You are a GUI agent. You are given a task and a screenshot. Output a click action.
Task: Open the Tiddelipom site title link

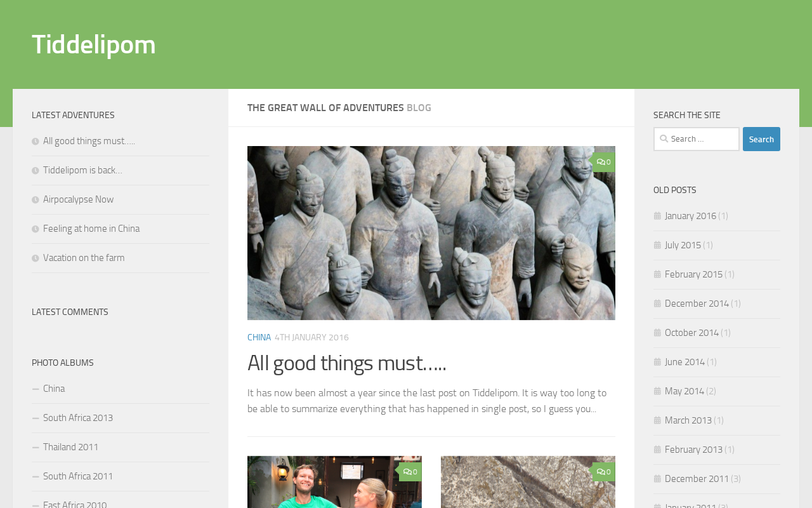coord(94,44)
